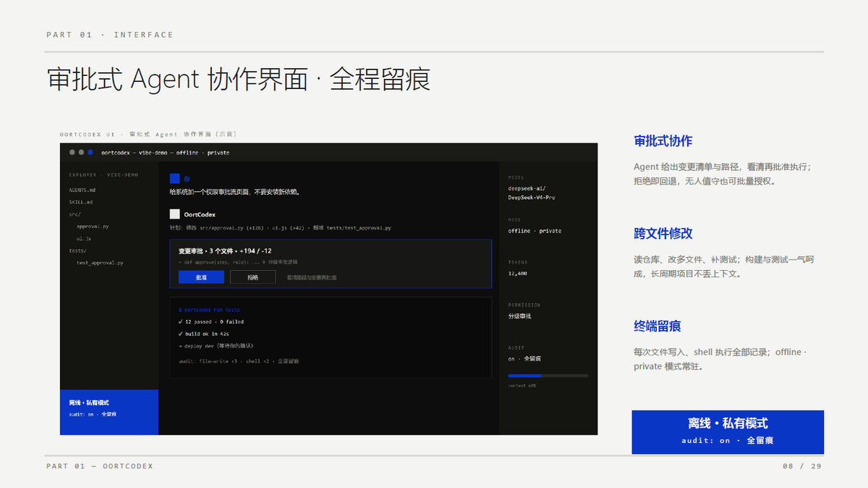Click the 离线·私有模式 panel in app sidebar
Viewport: 868px width, 488px height.
(x=109, y=412)
